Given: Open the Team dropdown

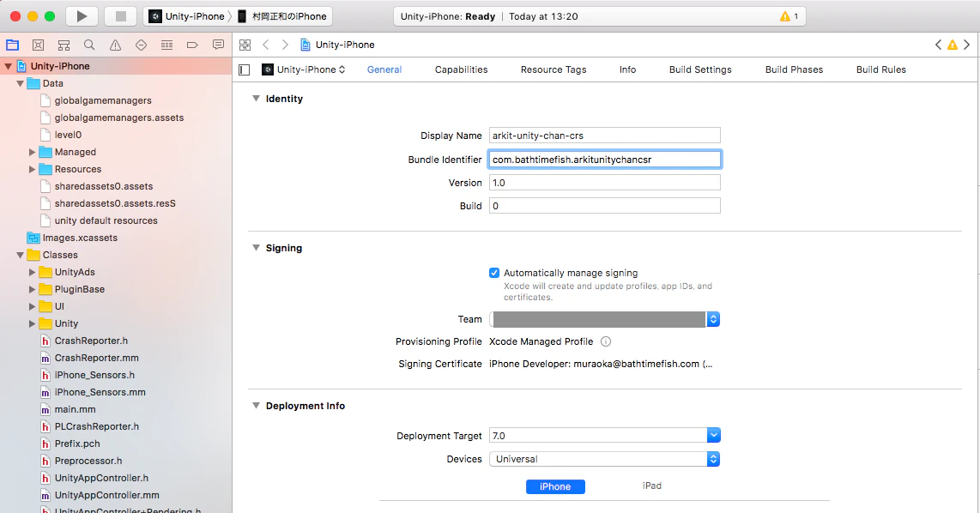Looking at the screenshot, I should (x=604, y=319).
